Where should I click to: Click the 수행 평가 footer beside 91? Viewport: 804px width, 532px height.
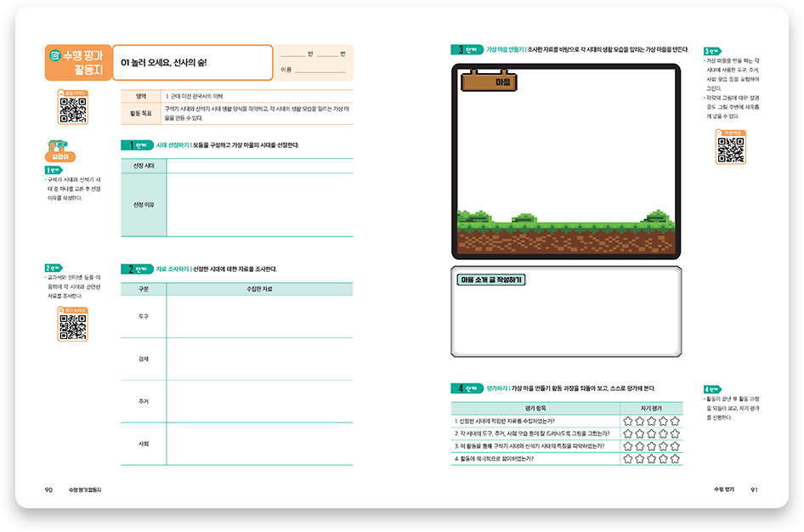(724, 490)
